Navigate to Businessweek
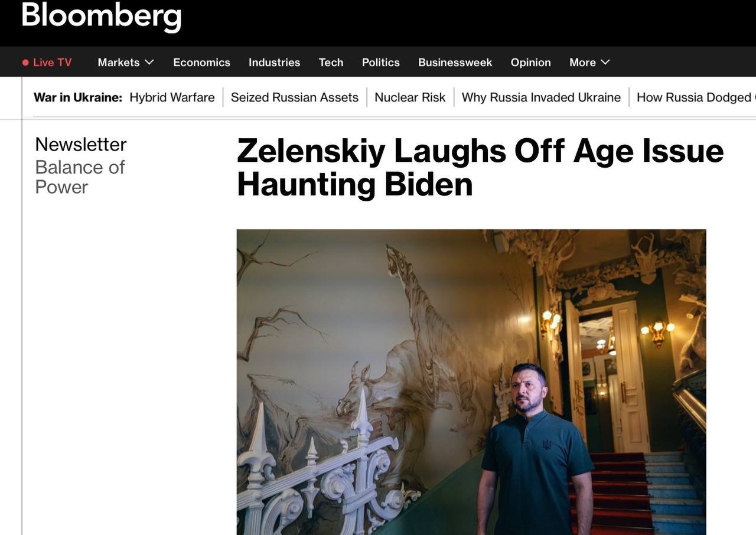The width and height of the screenshot is (756, 535). [455, 63]
